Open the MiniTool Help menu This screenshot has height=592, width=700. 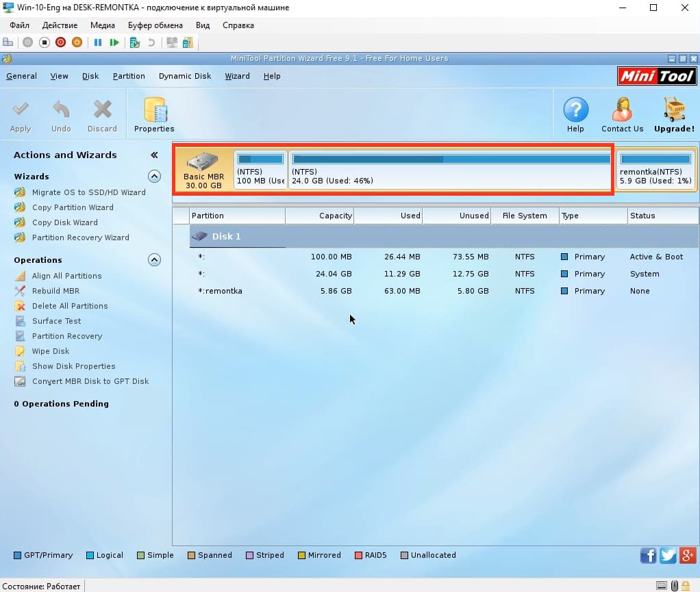click(272, 76)
